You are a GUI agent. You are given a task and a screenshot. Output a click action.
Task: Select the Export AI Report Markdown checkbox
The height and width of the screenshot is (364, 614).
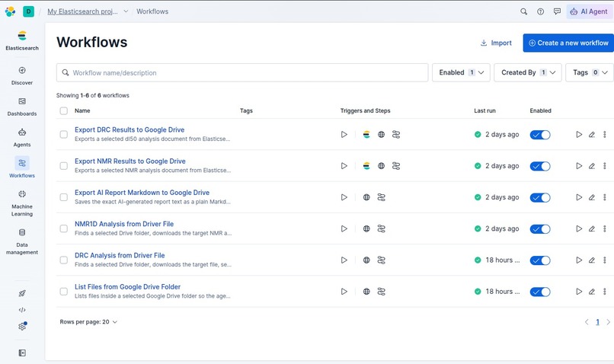63,197
